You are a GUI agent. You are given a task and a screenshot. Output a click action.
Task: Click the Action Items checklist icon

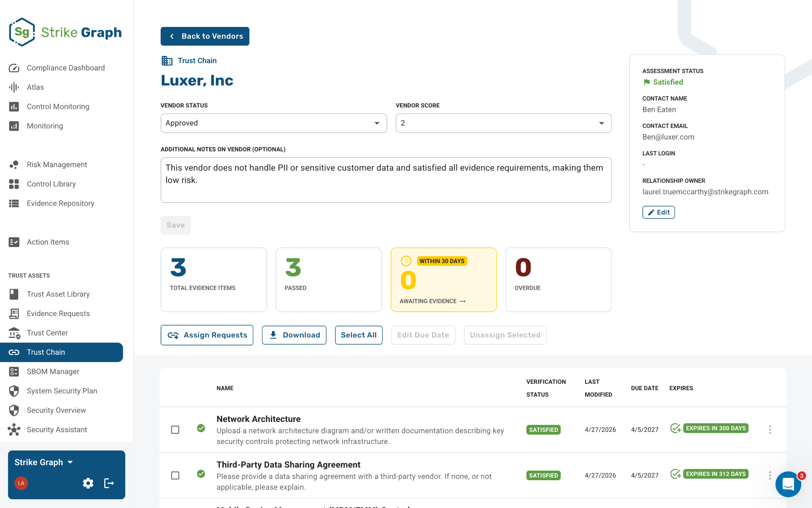coord(14,242)
